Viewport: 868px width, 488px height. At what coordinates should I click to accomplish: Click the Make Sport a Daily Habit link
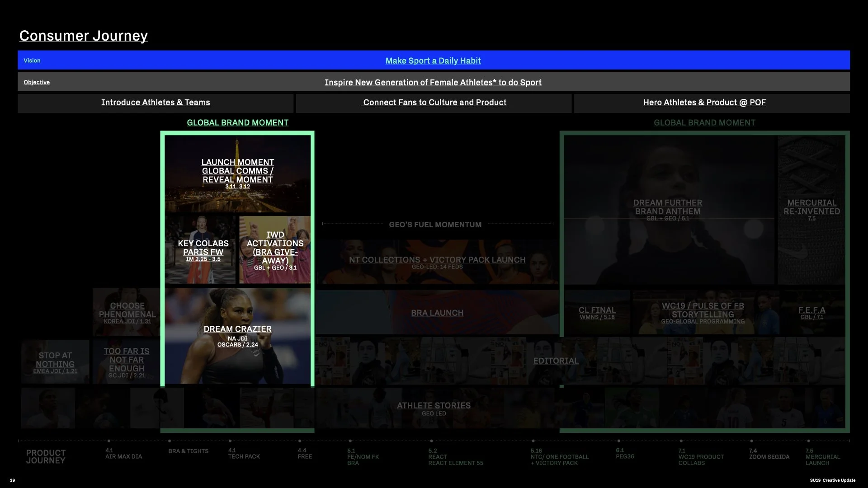click(433, 61)
